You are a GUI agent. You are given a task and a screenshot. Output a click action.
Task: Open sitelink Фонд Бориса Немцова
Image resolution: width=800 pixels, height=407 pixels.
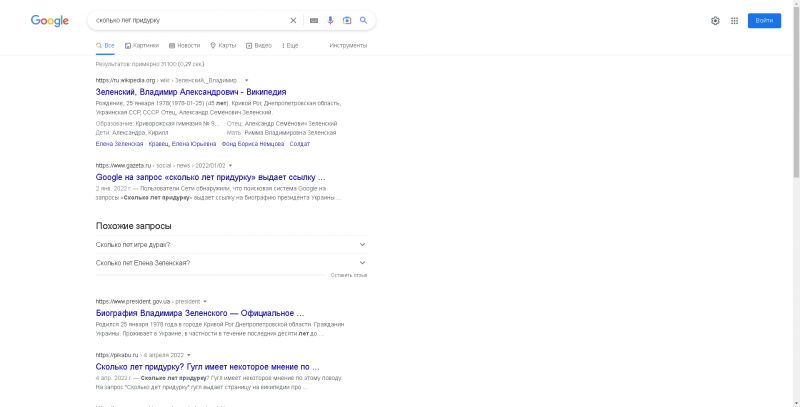(x=253, y=144)
